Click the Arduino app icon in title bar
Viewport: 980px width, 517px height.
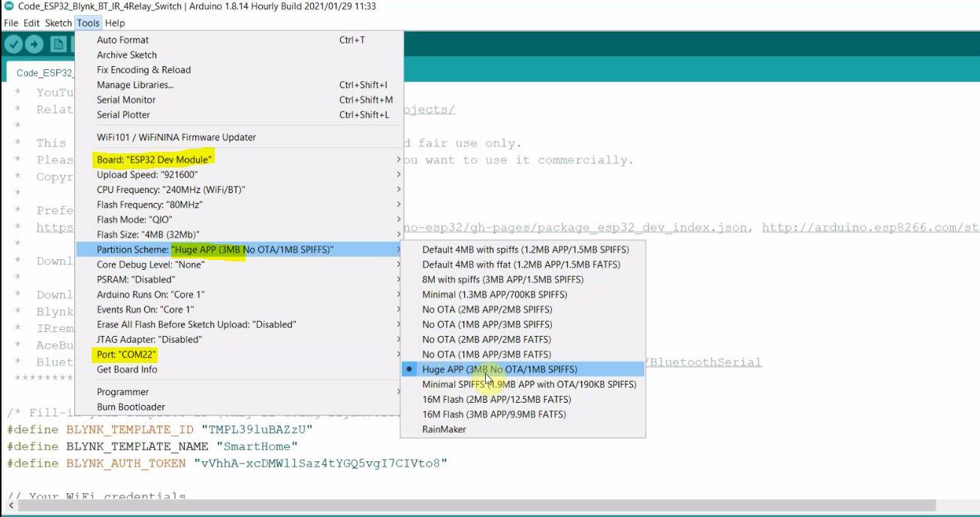(8, 6)
